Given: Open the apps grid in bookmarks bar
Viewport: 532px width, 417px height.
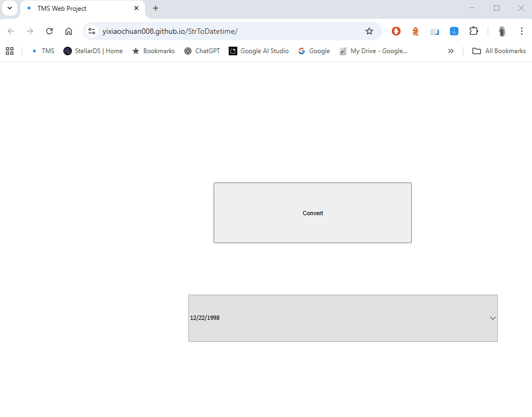Looking at the screenshot, I should point(10,51).
